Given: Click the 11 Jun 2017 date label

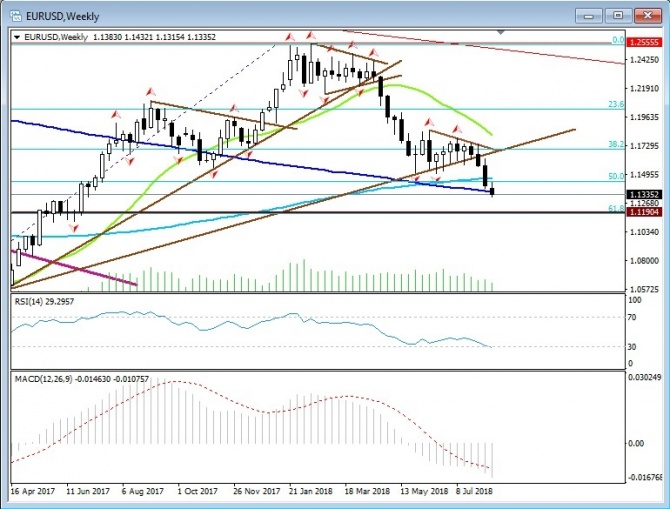Looking at the screenshot, I should click(88, 491).
